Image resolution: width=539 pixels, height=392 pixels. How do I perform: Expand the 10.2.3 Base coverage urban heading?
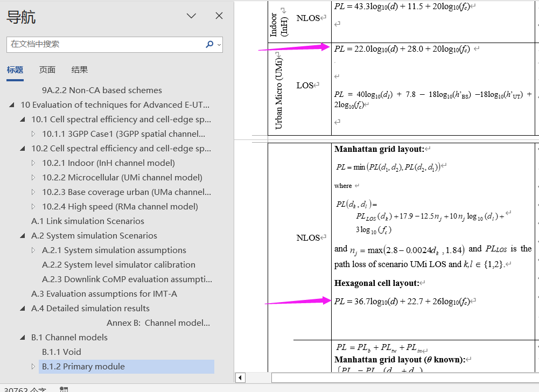pos(33,192)
